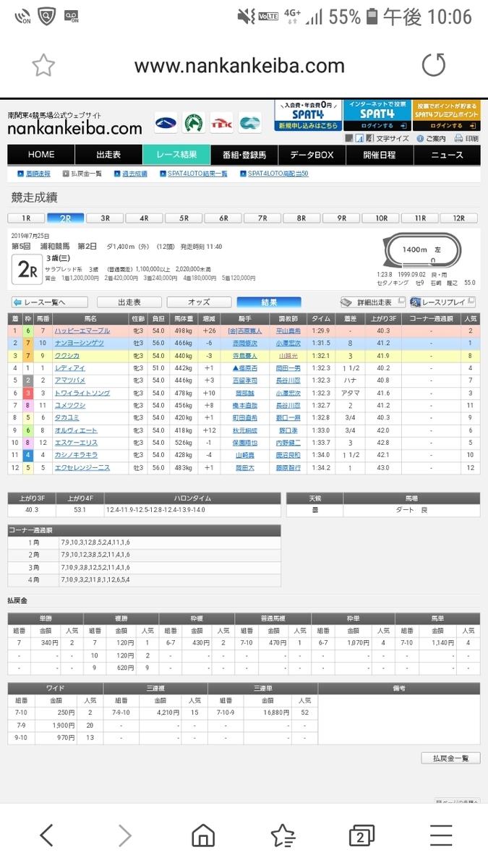Open horse ナンヨーシンゲツ link
488x868 pixels.
[x=79, y=343]
